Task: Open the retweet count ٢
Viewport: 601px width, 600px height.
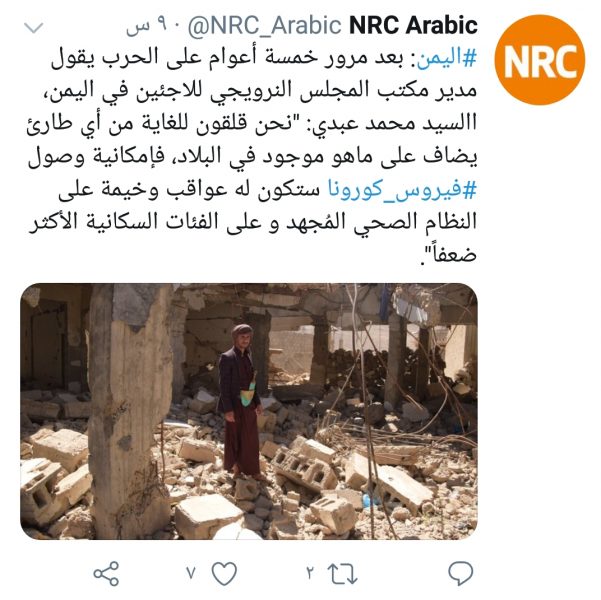Action: tap(310, 573)
